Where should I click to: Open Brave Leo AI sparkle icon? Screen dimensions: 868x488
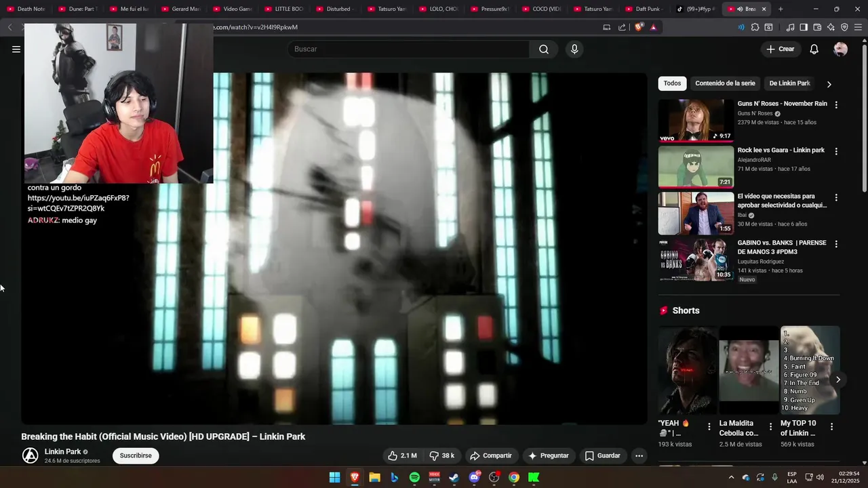(831, 27)
